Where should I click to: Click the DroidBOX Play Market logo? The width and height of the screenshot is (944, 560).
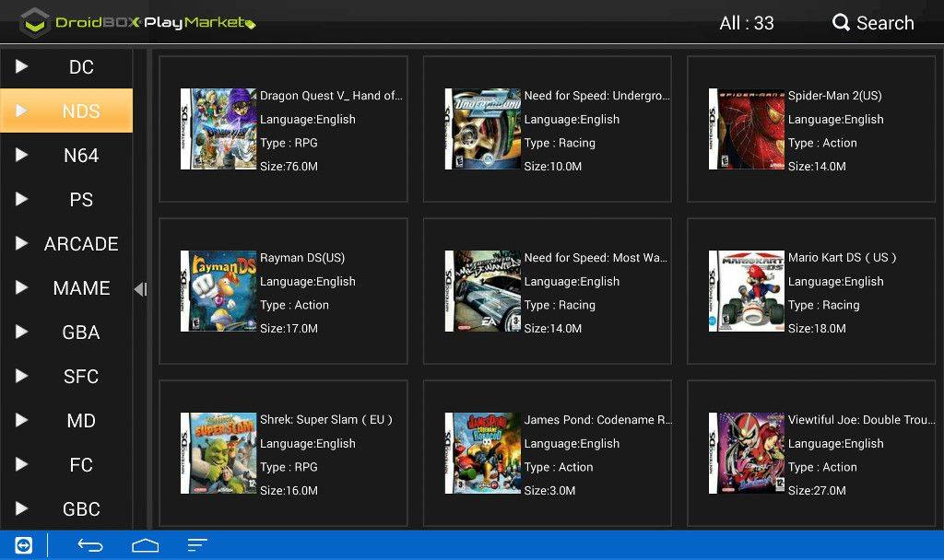(137, 23)
